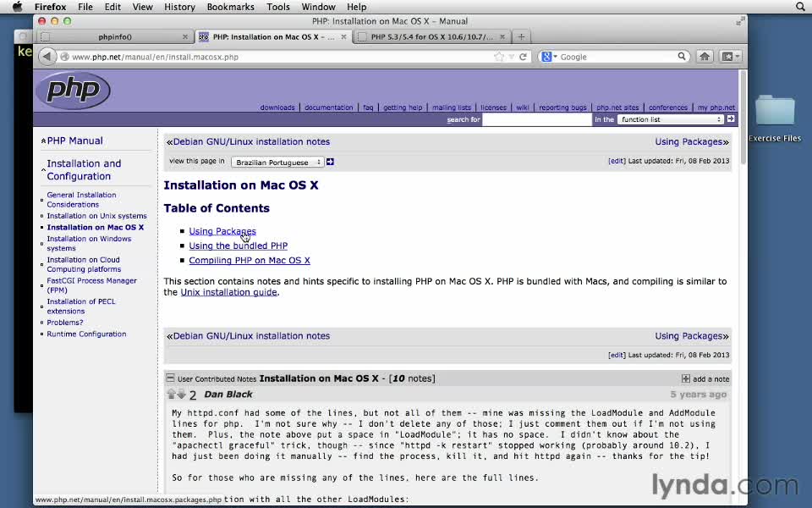The image size is (812, 508).
Task: Open the Google search engine selector dropdown
Action: point(548,57)
